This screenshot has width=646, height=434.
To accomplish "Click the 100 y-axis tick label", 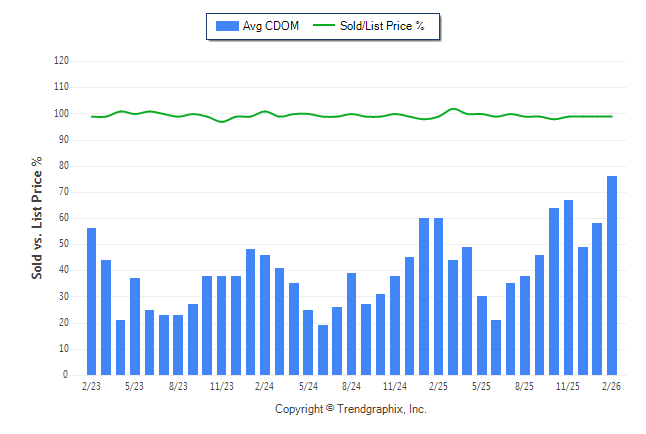I will coord(61,114).
